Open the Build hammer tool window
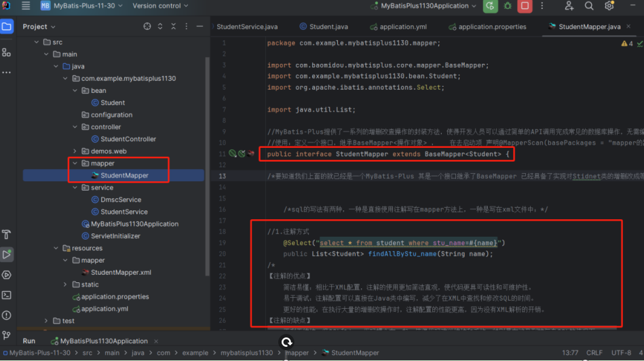Screen dimensions: 644x361 pyautogui.click(x=7, y=235)
